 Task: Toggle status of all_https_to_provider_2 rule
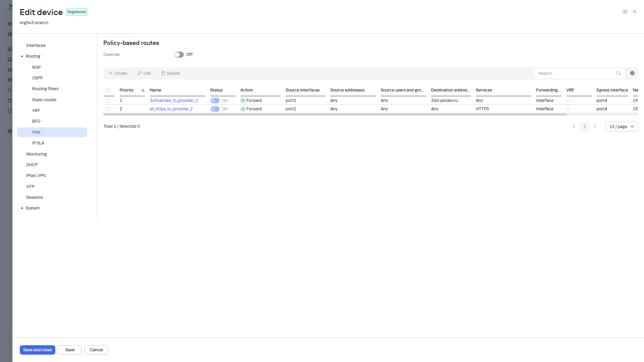click(215, 109)
